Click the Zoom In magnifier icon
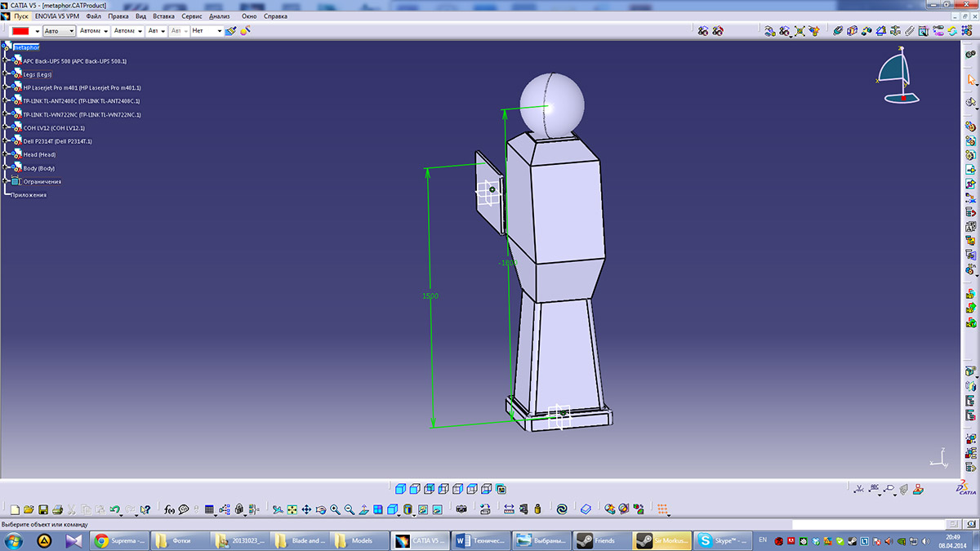 coord(335,509)
